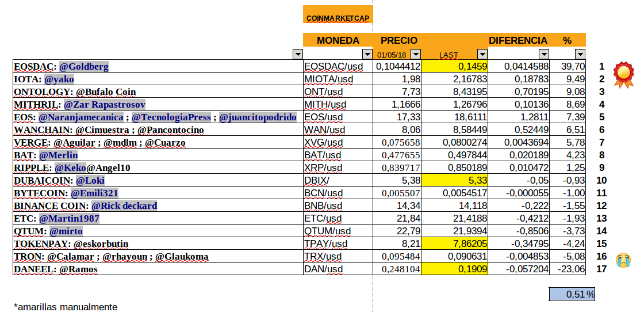Open the % column filter dropdown
Image resolution: width=644 pixels, height=312 pixels.
(x=580, y=55)
